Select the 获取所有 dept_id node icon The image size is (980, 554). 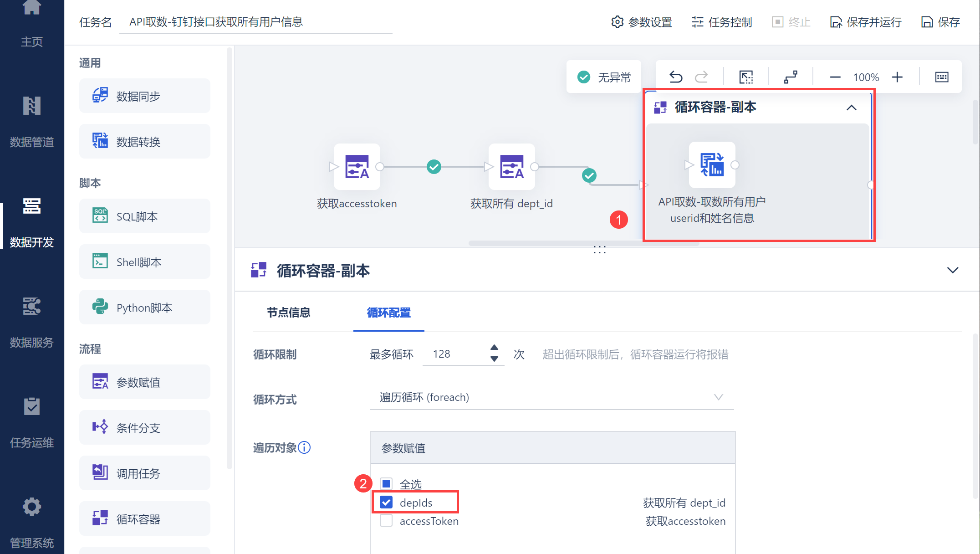(511, 167)
